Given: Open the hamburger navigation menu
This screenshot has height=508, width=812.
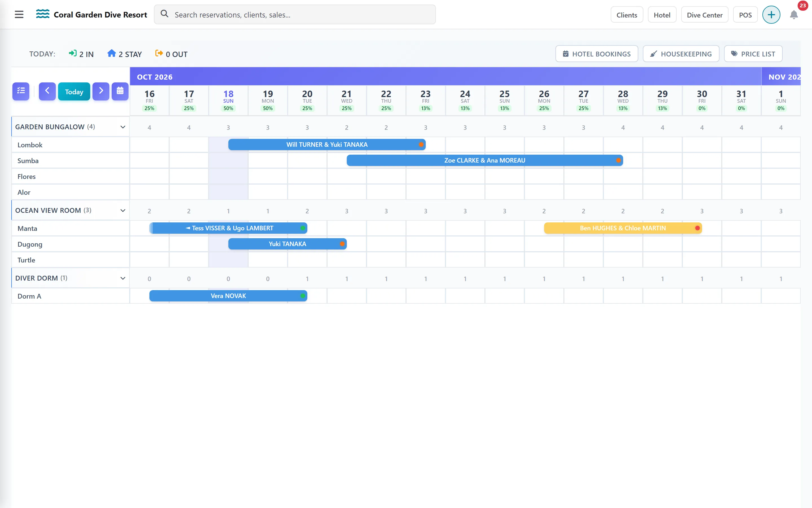Looking at the screenshot, I should click(19, 14).
